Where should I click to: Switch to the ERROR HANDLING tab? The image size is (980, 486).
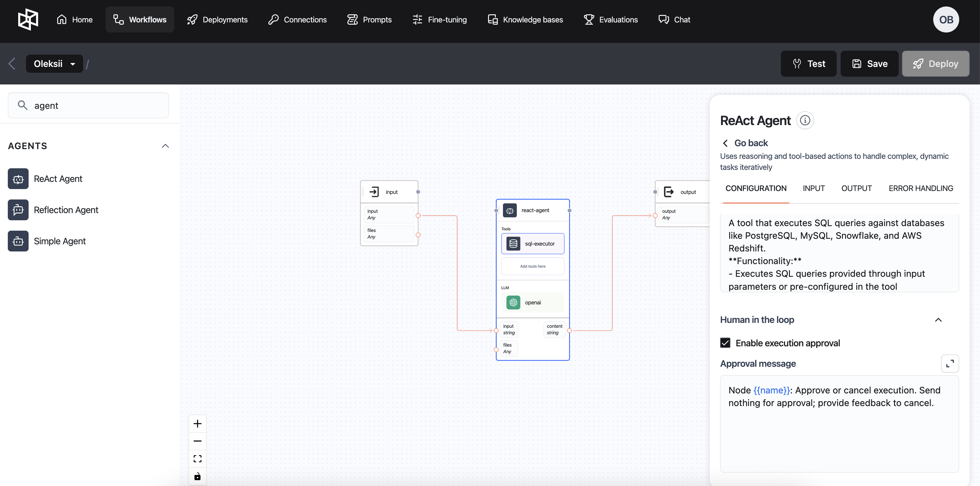(920, 189)
